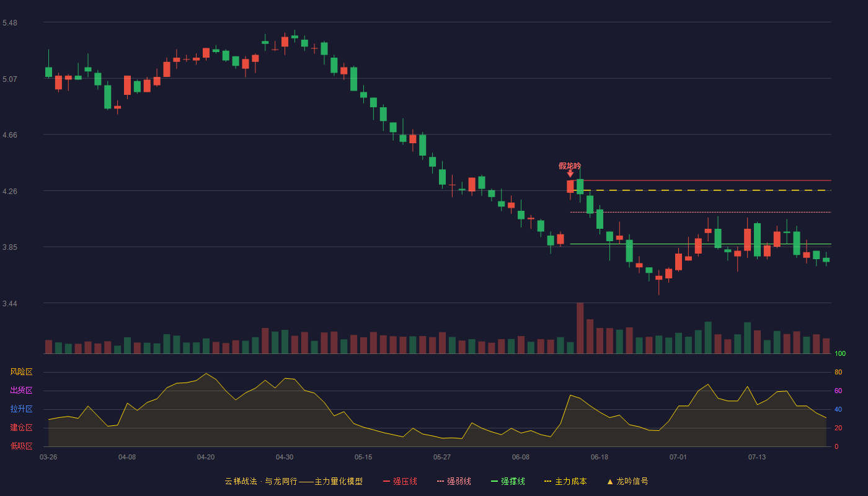Click the 龙吟信号 triangle legend icon
Image resolution: width=868 pixels, height=496 pixels.
click(x=610, y=481)
